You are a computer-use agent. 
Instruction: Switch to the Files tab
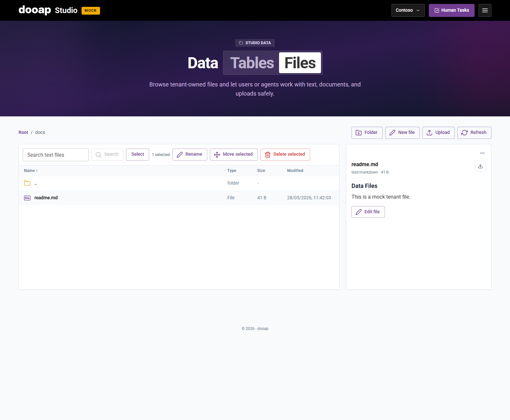coord(300,63)
